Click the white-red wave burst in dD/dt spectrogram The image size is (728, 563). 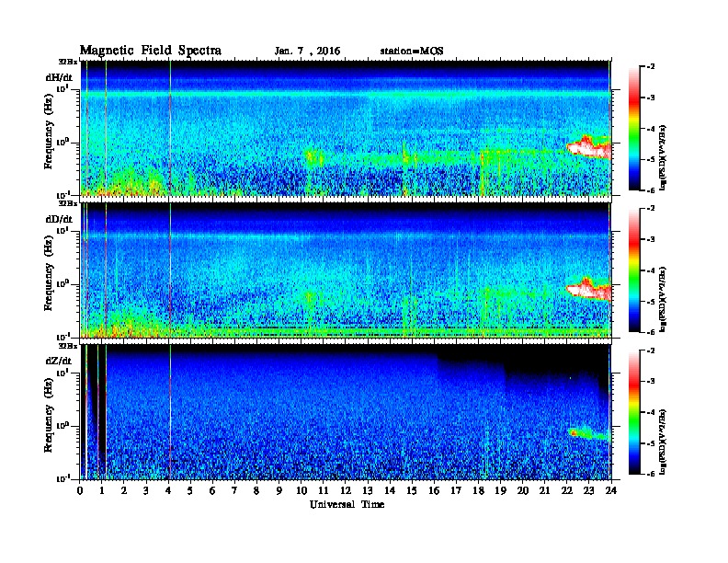588,290
